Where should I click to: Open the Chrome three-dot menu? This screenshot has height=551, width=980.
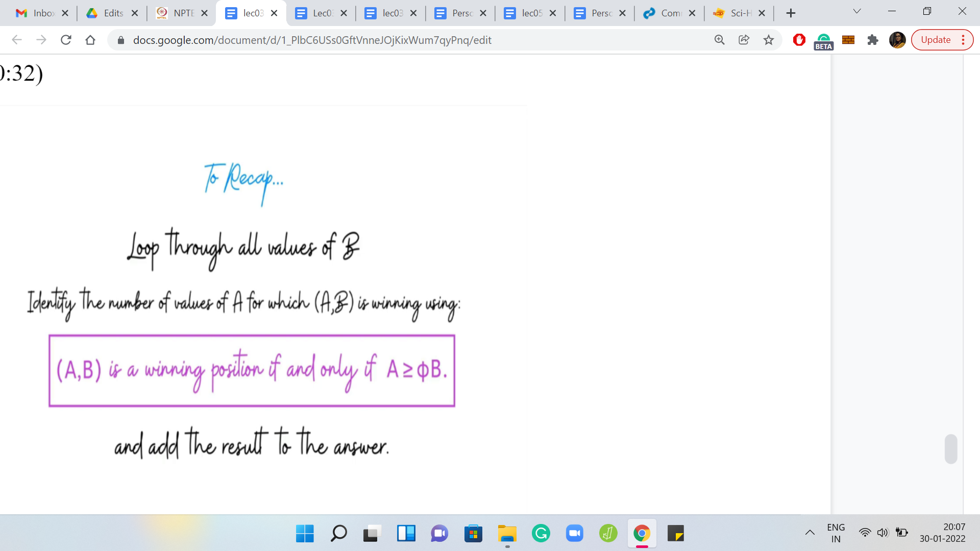963,40
